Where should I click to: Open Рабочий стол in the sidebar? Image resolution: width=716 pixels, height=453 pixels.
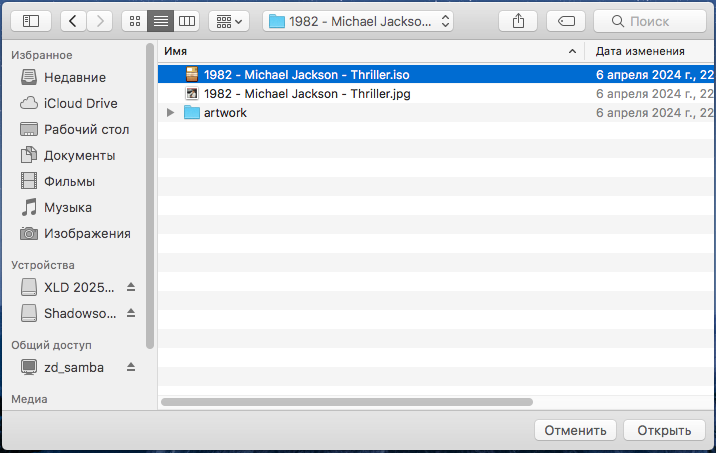pyautogui.click(x=74, y=129)
